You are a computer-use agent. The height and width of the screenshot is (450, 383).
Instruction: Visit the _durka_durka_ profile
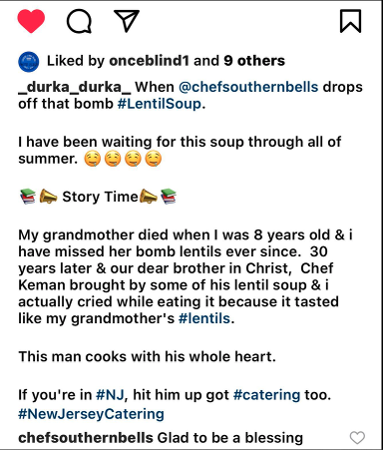75,87
